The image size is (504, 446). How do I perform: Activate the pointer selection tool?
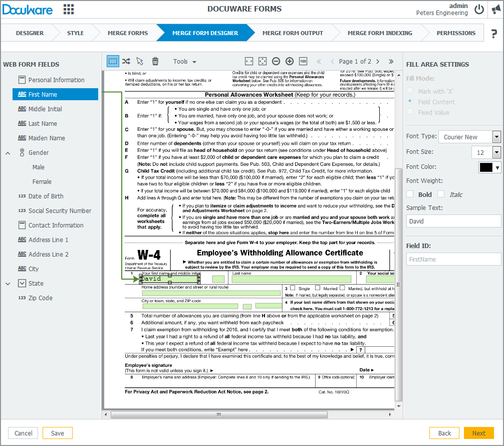pyautogui.click(x=140, y=61)
